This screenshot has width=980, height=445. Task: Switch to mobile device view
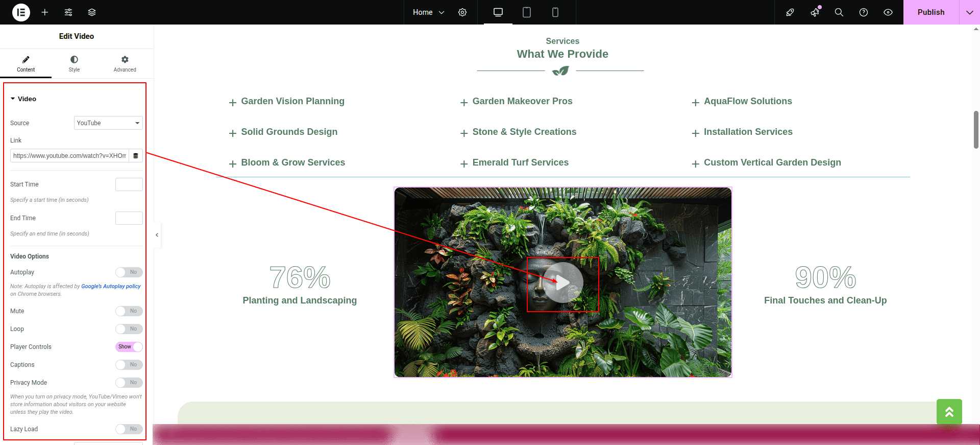tap(555, 12)
